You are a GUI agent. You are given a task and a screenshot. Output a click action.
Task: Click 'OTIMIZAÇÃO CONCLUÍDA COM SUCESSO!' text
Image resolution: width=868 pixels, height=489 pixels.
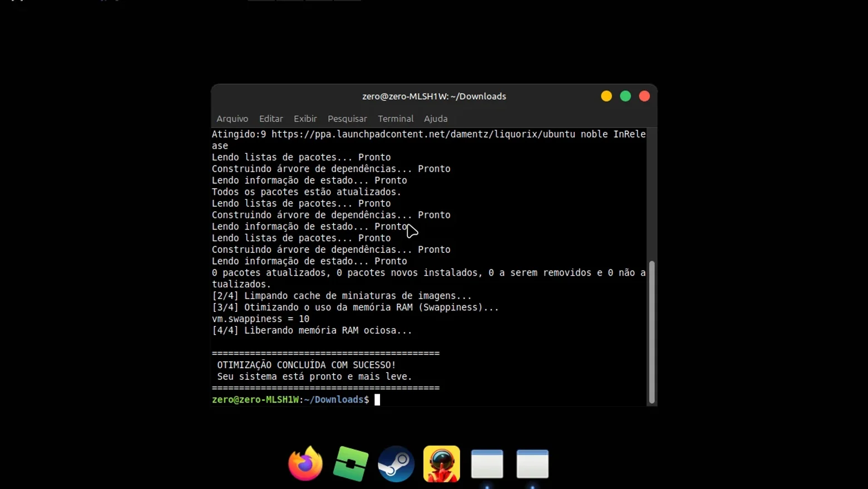[x=307, y=365]
